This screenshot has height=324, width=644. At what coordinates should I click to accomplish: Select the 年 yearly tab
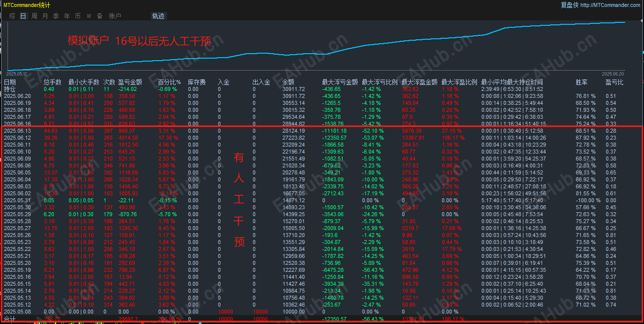pos(67,16)
